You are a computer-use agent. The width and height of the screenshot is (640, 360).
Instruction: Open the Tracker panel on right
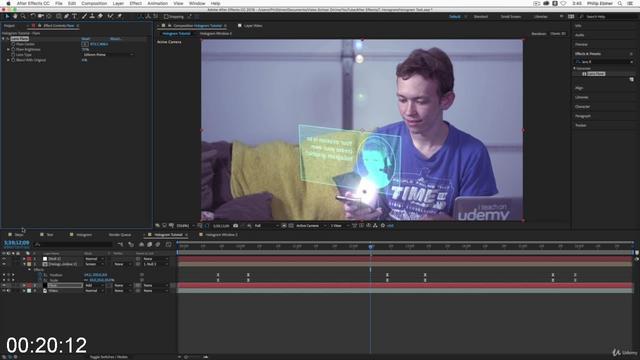pos(581,126)
